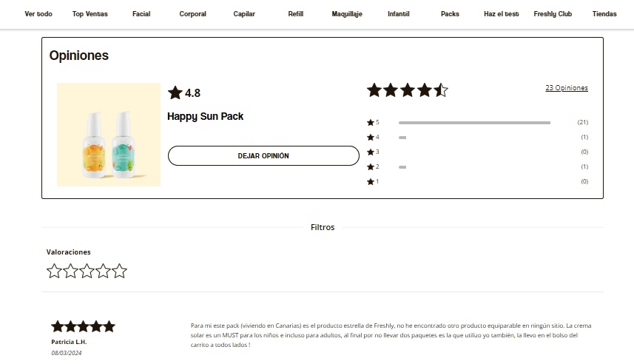This screenshot has height=364, width=634.
Task: Open the Happy Sun Pack product image
Action: pyautogui.click(x=109, y=135)
